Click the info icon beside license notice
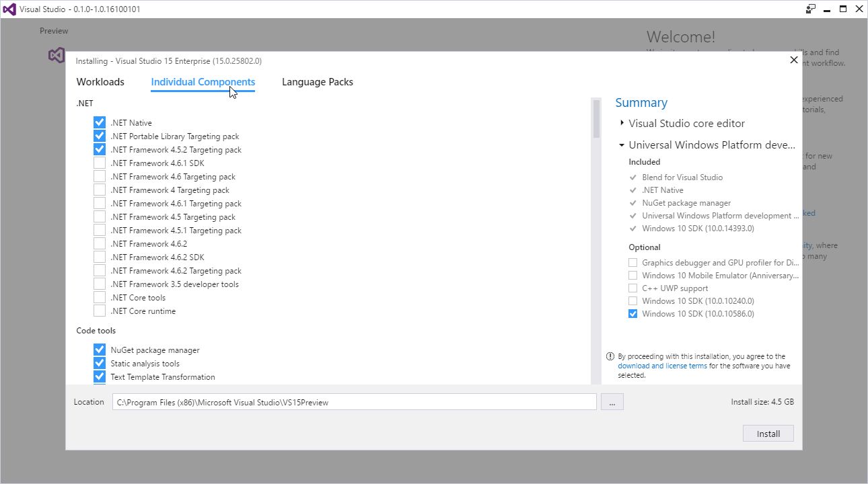This screenshot has width=868, height=484. pyautogui.click(x=610, y=356)
